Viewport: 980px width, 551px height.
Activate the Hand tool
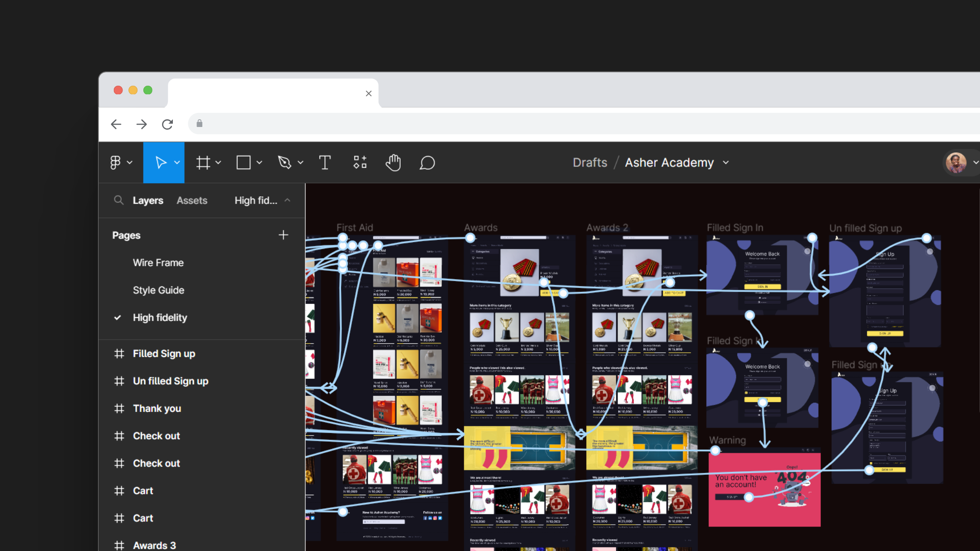coord(393,162)
